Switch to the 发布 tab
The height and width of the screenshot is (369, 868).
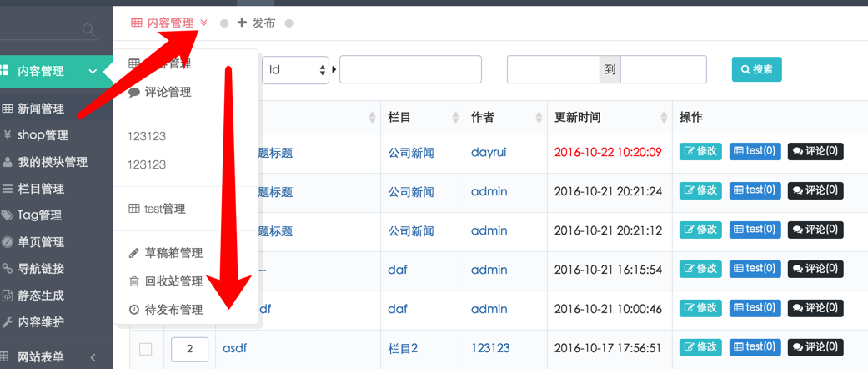click(x=256, y=23)
